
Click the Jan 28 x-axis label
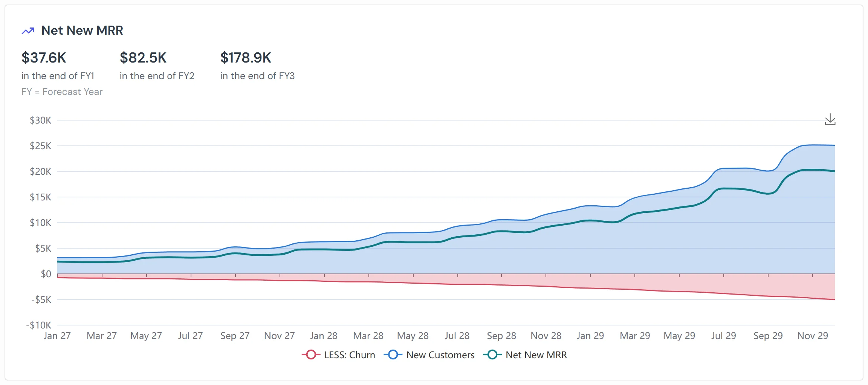pos(324,336)
